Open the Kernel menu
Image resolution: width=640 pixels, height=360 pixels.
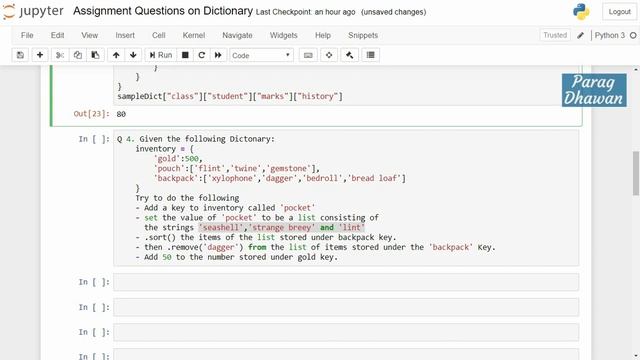pos(194,36)
